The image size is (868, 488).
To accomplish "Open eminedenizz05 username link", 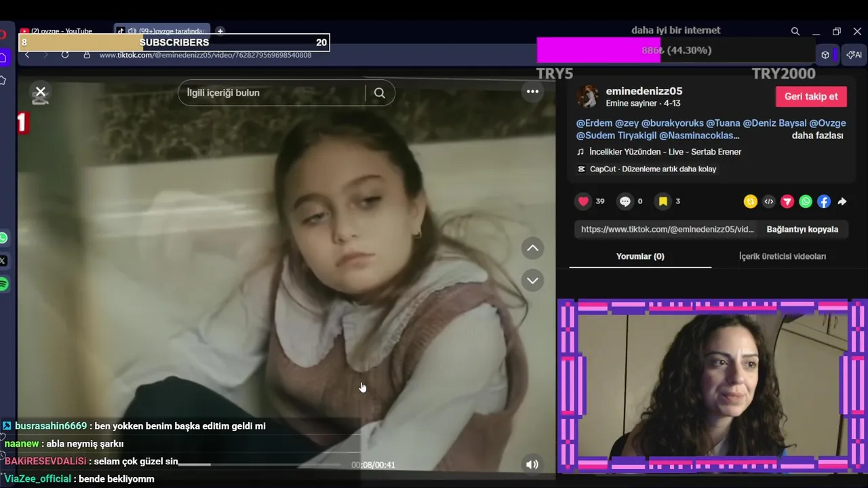I will [644, 91].
